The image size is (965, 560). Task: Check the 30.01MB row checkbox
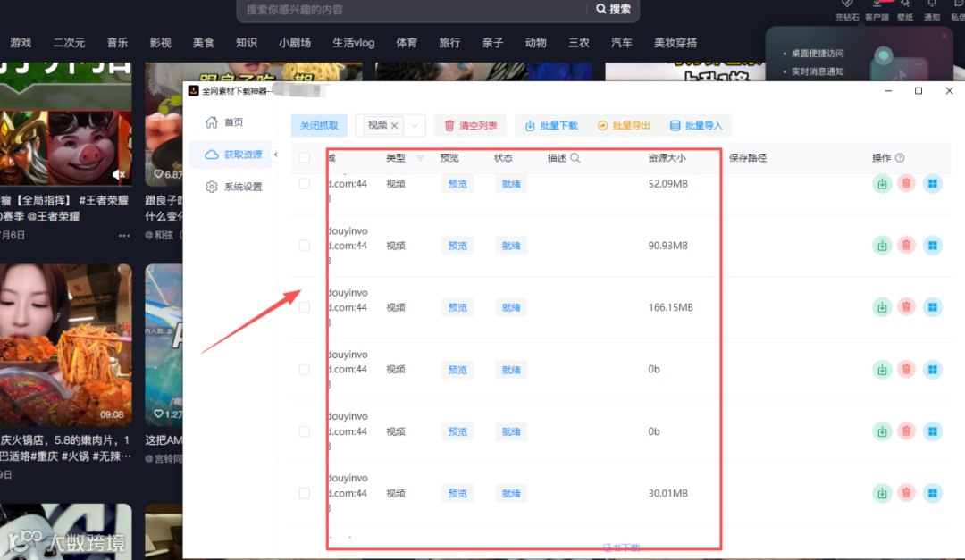tap(305, 493)
